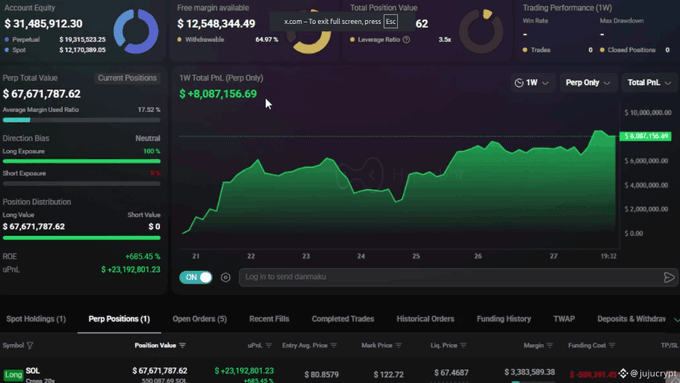This screenshot has height=383, width=680.
Task: Click the Leverage Ratio 3.5x value
Action: pyautogui.click(x=445, y=39)
